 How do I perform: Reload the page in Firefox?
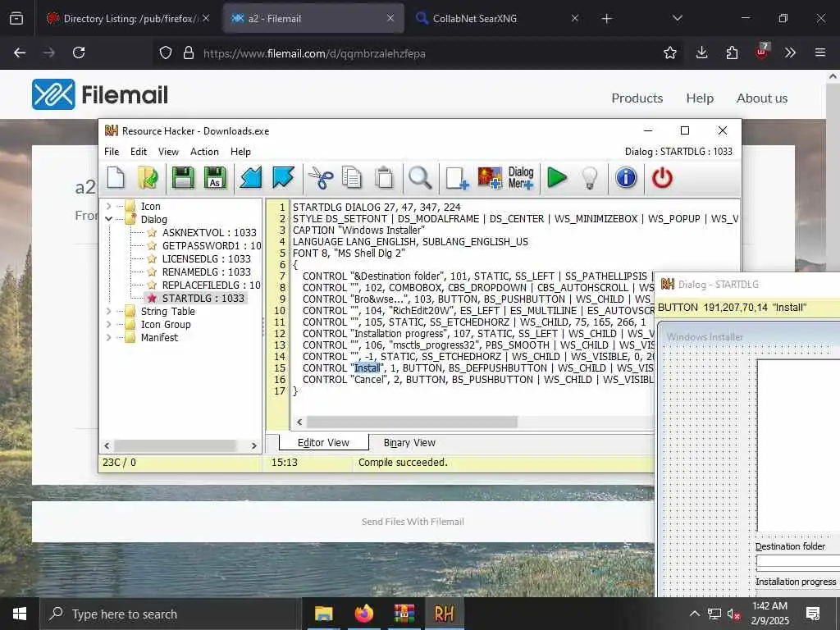79,52
